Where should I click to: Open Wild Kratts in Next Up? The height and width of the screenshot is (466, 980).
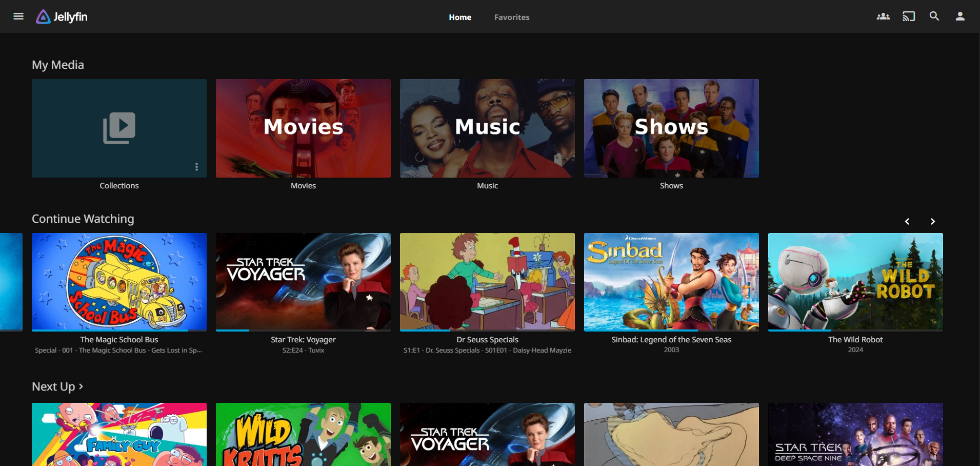[303, 434]
